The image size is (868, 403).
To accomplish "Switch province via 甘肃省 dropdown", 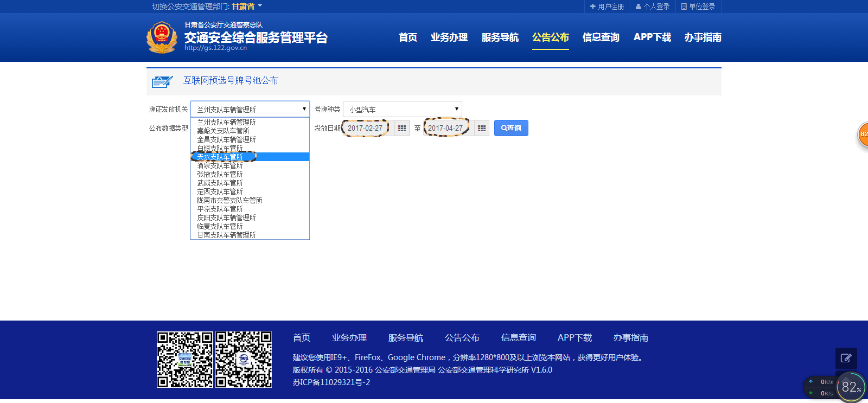I will click(246, 7).
